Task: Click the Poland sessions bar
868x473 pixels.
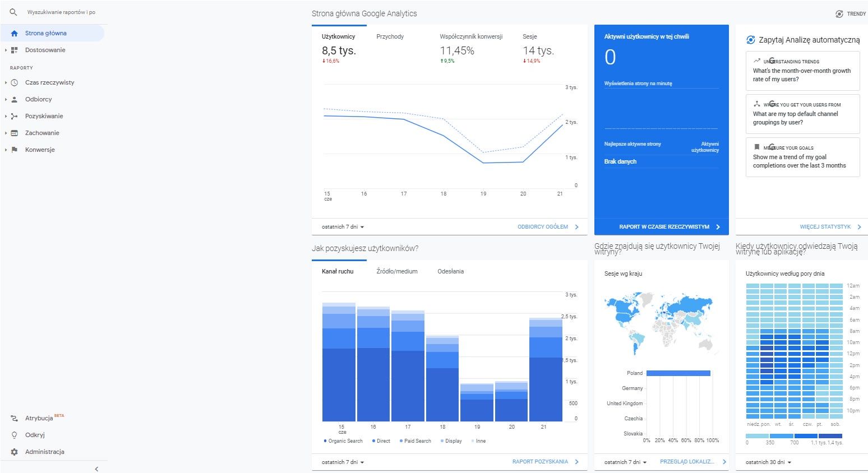Action: (678, 373)
